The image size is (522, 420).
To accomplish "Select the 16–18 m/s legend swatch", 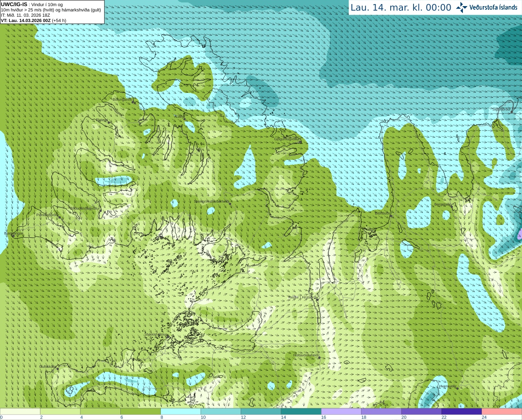I will click(341, 411).
